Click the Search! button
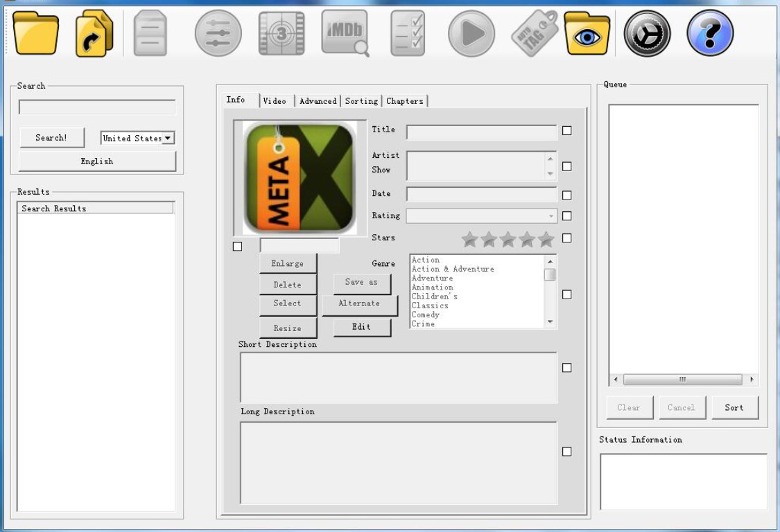Viewport: 780px width, 532px height. point(52,138)
